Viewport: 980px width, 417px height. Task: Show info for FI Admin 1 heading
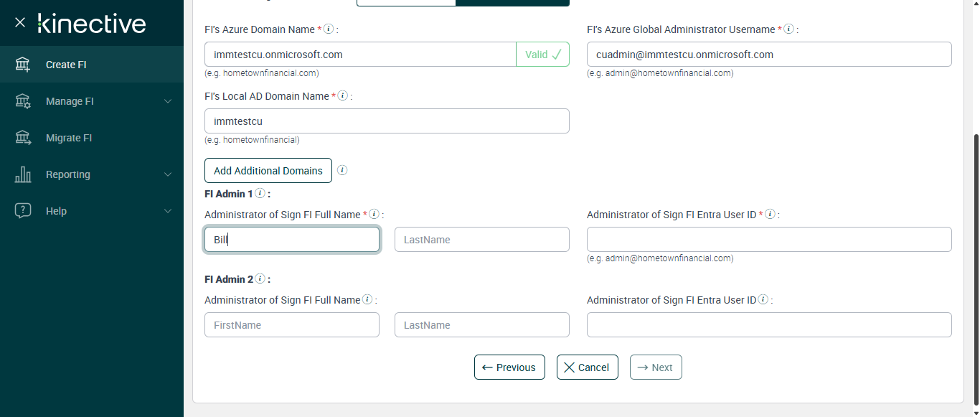(x=260, y=194)
